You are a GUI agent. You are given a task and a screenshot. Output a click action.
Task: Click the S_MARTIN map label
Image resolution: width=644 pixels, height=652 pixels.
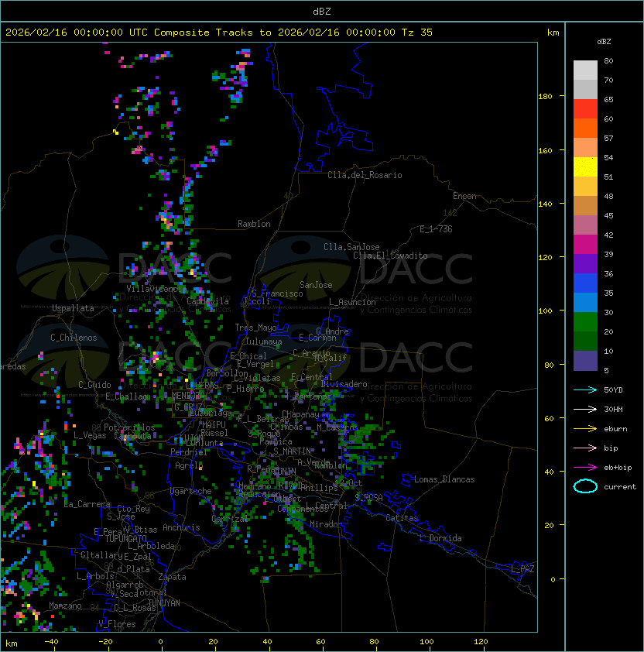click(x=293, y=451)
